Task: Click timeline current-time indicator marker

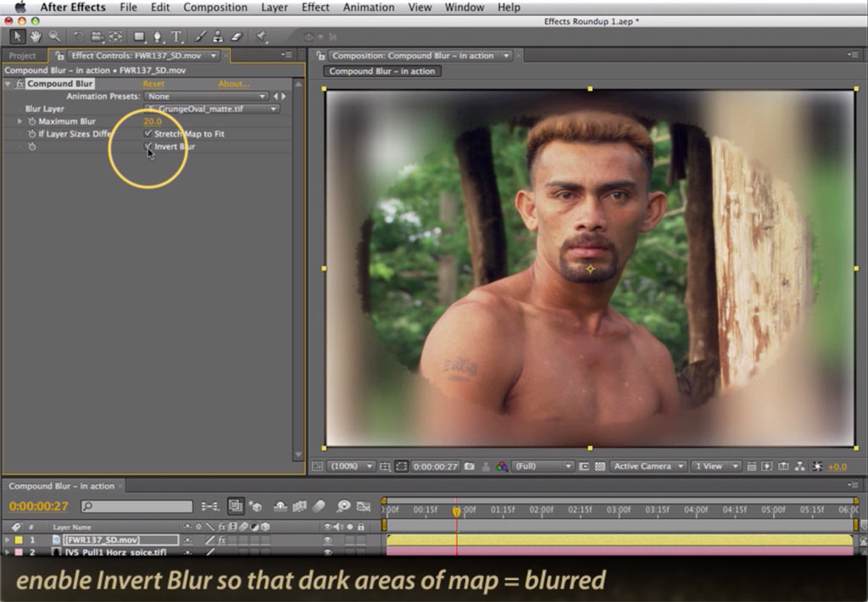Action: 456,511
